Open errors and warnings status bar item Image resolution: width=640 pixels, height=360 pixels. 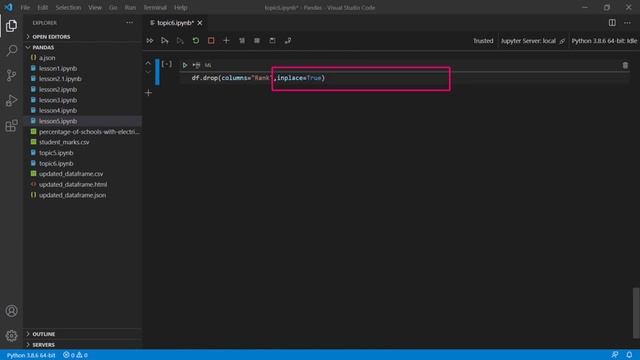[75, 355]
